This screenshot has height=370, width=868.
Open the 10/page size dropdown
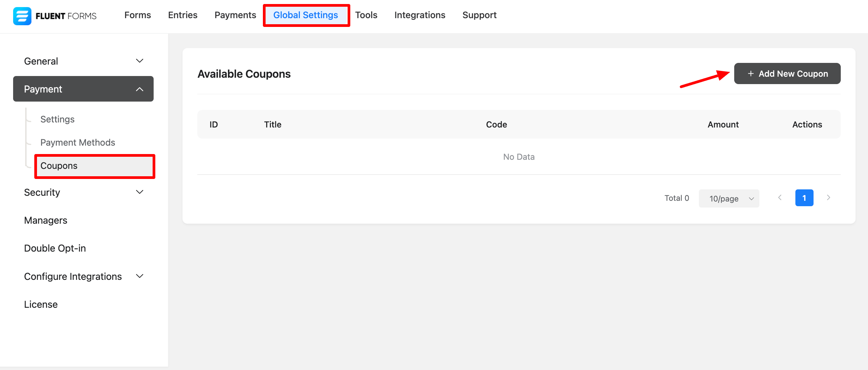[x=729, y=198]
